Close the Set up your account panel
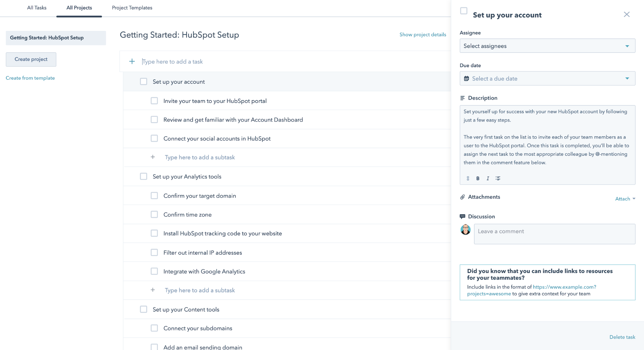 [x=627, y=15]
